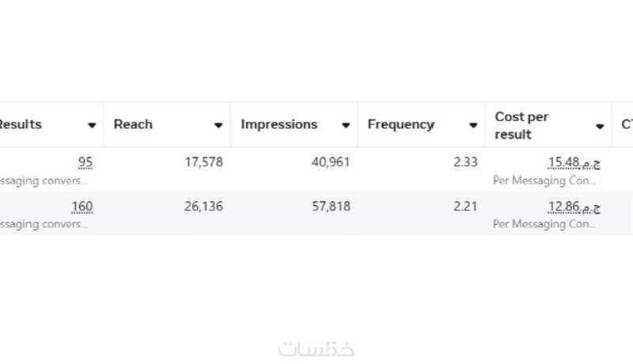
Task: Open the 160 results link
Action: [81, 207]
